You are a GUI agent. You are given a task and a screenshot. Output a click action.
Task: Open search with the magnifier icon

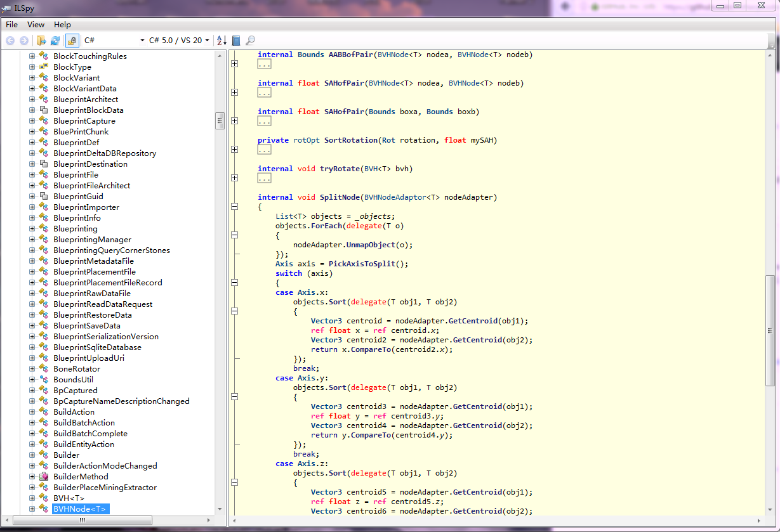coord(251,41)
